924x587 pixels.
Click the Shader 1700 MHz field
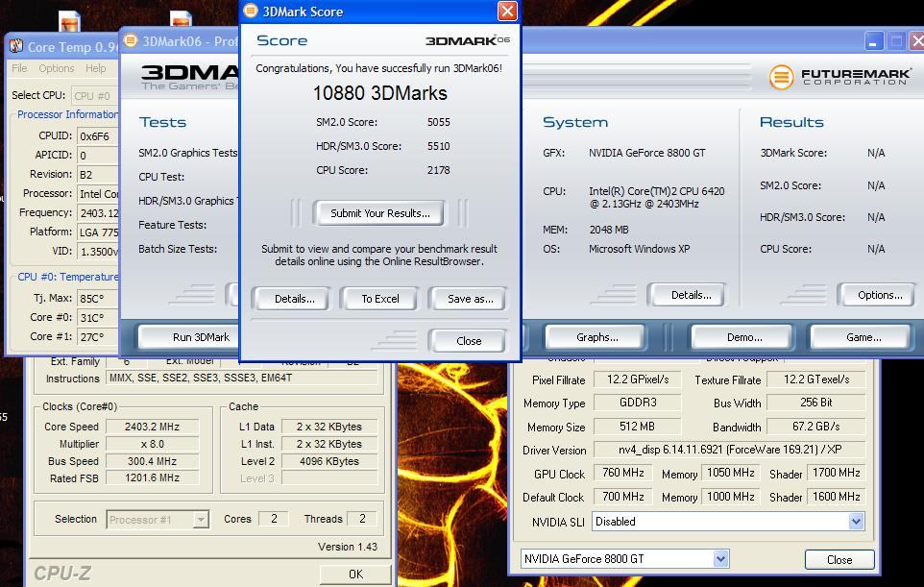point(837,473)
